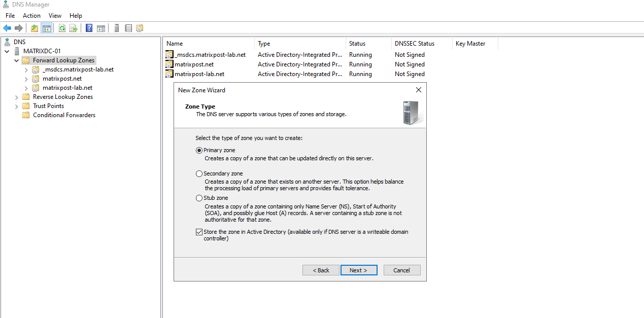
Task: Expand the Reverse Lookup Zones node
Action: pyautogui.click(x=17, y=97)
